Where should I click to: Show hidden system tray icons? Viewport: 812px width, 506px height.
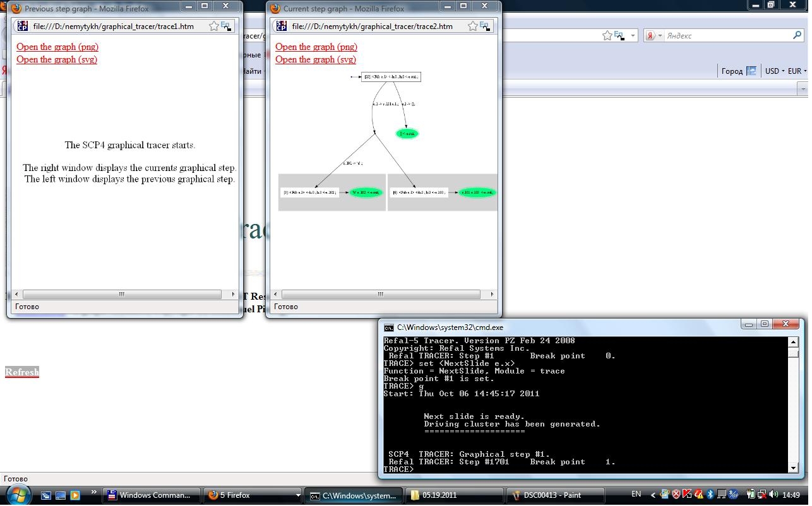tap(654, 495)
